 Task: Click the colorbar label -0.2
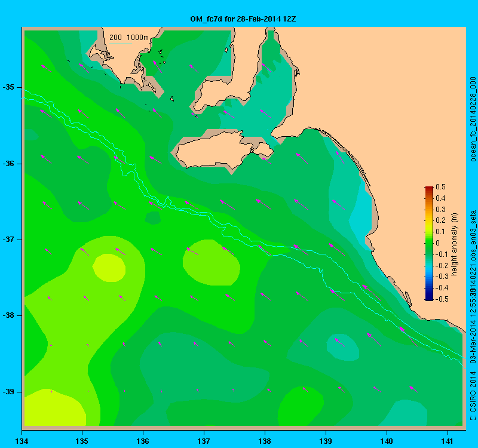441,265
